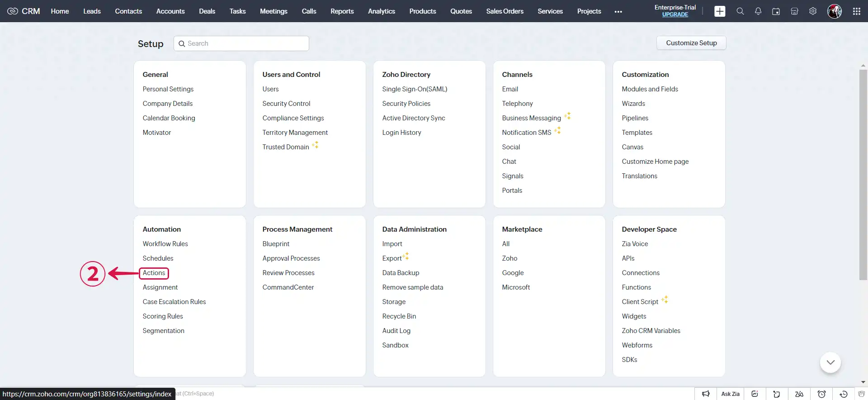Open Case Escalation Rules
Image resolution: width=868 pixels, height=400 pixels.
click(174, 302)
